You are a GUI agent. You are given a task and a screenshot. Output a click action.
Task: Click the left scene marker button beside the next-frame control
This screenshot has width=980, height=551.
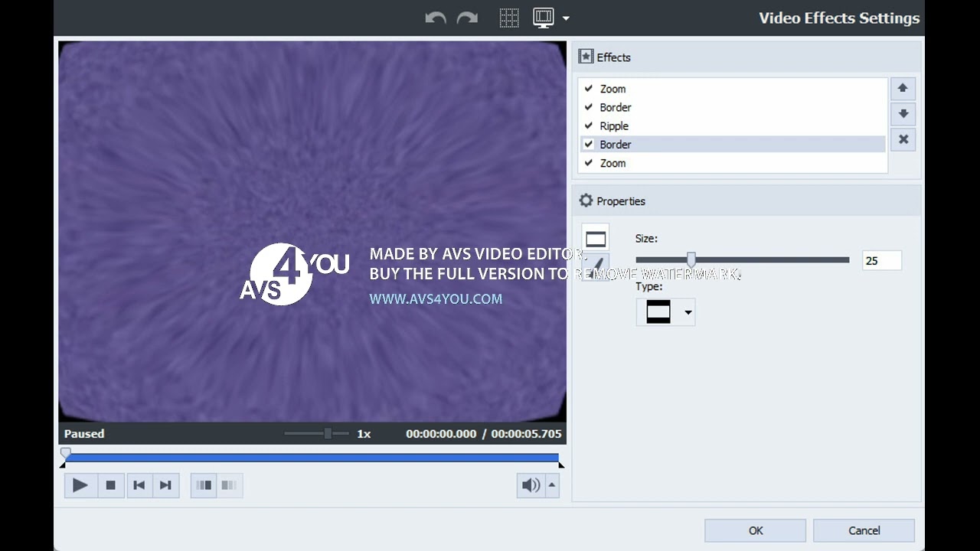click(x=204, y=485)
